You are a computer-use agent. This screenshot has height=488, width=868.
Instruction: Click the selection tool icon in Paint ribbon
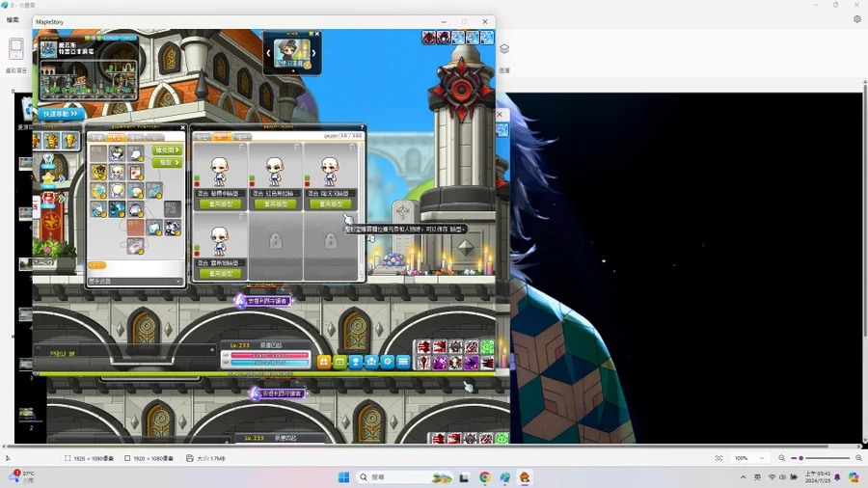(x=16, y=46)
